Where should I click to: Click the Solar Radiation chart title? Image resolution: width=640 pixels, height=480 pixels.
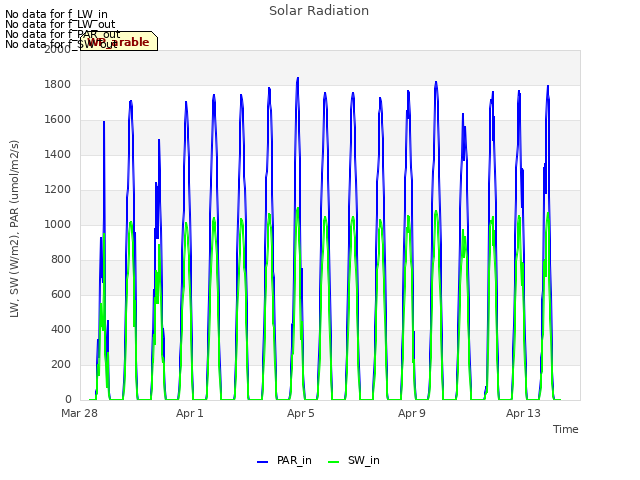tap(319, 11)
